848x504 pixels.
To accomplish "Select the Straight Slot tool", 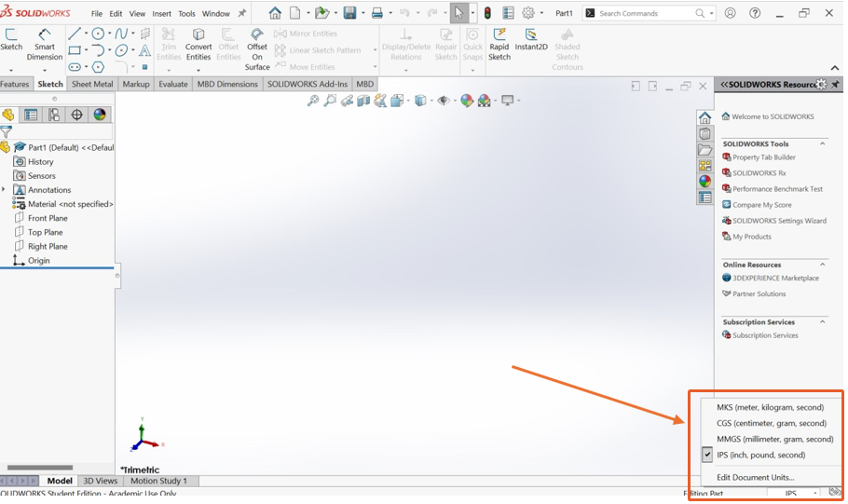I will pos(75,67).
